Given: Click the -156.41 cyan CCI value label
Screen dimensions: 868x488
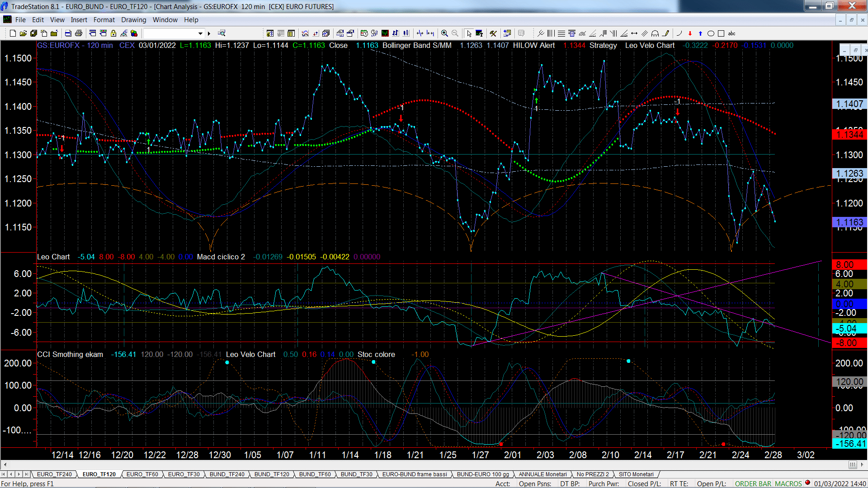Looking at the screenshot, I should (849, 444).
